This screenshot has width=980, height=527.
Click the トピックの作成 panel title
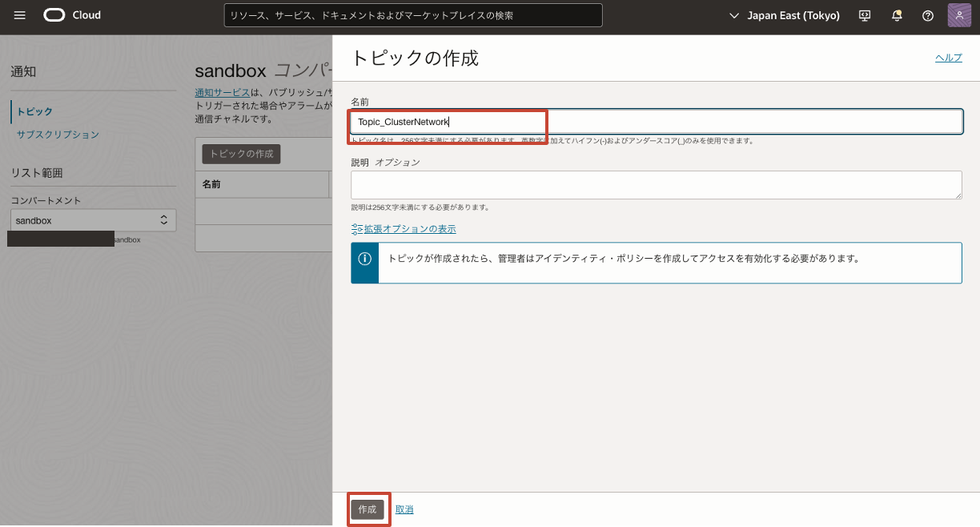(x=415, y=58)
